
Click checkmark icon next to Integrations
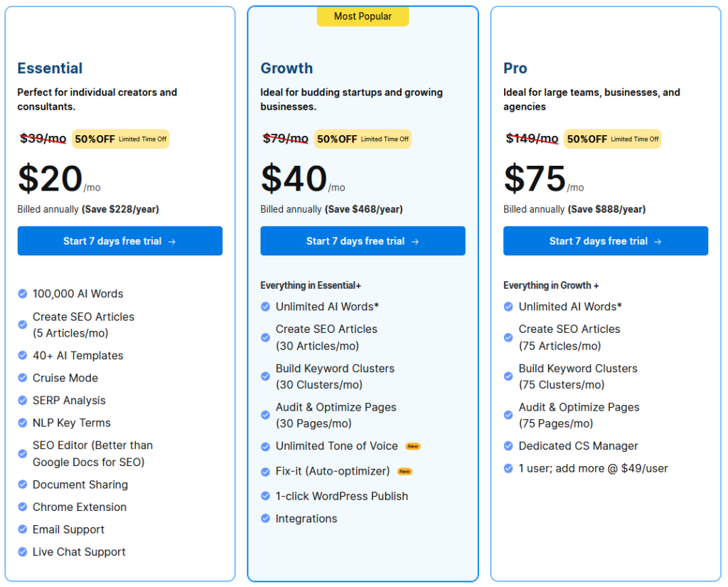(266, 519)
